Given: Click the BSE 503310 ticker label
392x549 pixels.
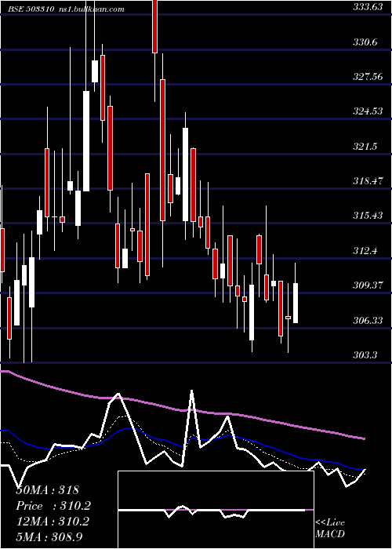Looking at the screenshot, I should [x=31, y=9].
